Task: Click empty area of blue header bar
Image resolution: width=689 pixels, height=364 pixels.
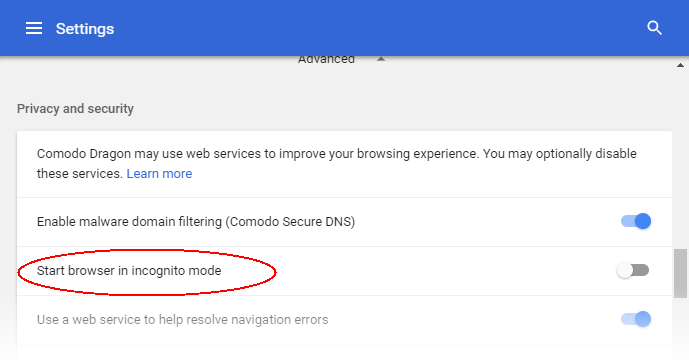Action: tap(378, 28)
